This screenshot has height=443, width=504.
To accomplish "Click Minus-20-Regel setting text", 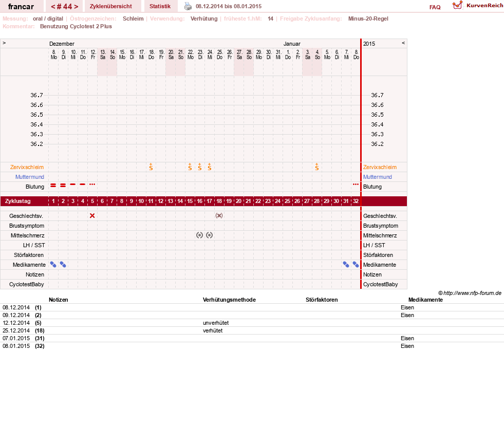I will click(368, 19).
